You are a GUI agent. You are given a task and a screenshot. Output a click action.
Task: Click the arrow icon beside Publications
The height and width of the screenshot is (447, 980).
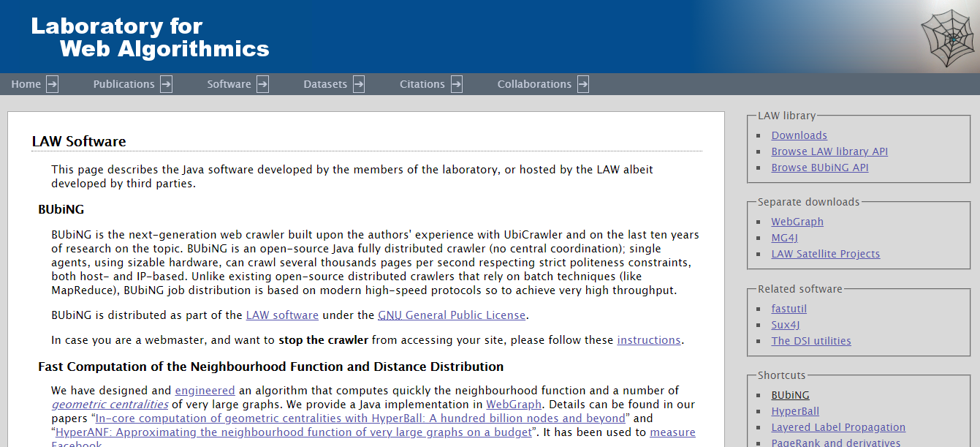[167, 84]
